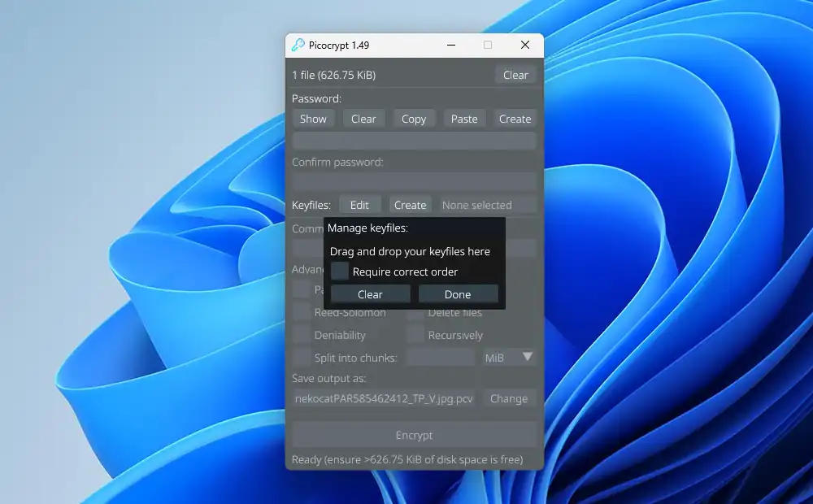This screenshot has height=504, width=813.
Task: Click the Picocrypt key icon in title bar
Action: 298,45
